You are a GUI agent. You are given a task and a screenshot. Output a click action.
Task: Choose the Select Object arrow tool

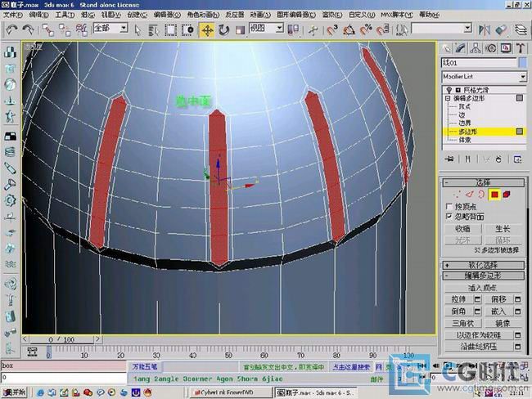click(x=138, y=29)
